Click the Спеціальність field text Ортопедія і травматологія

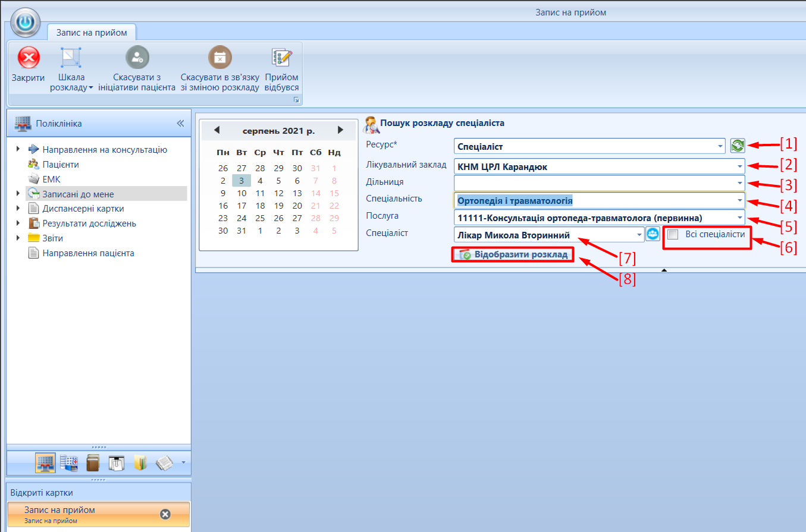pyautogui.click(x=515, y=201)
